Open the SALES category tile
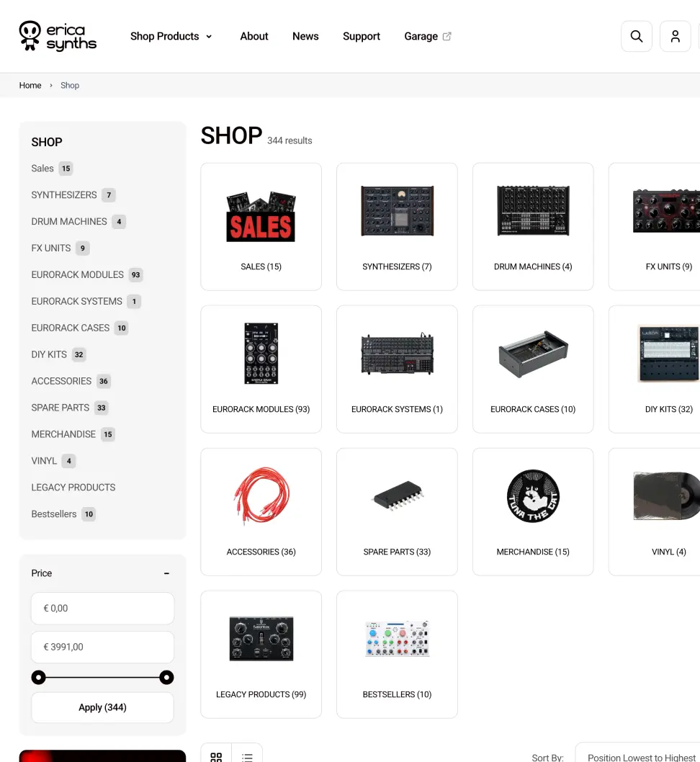Image resolution: width=700 pixels, height=762 pixels. point(261,227)
